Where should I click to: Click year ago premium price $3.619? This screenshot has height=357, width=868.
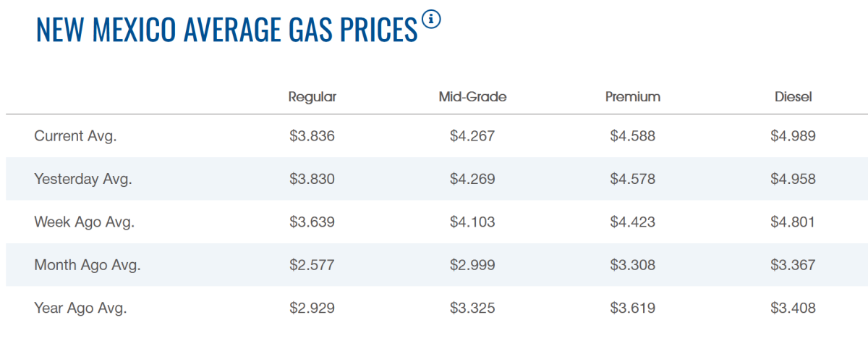coord(633,308)
